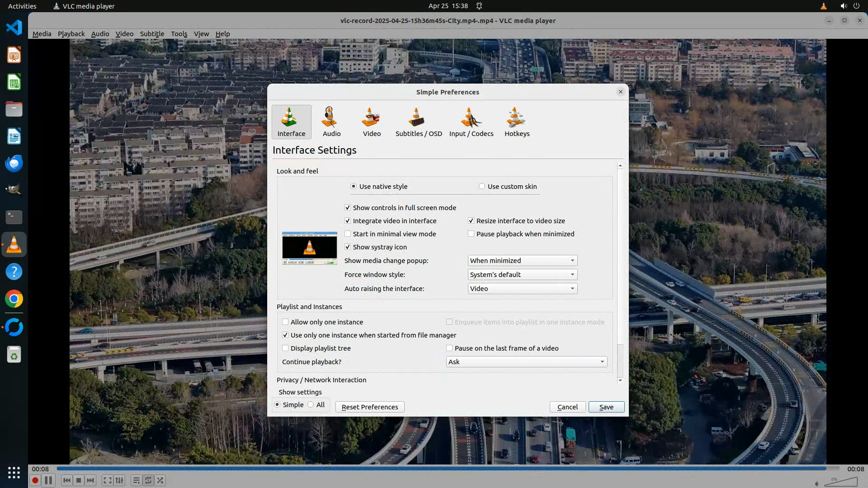Open Google Chrome from the dock
The width and height of the screenshot is (868, 488).
click(14, 299)
